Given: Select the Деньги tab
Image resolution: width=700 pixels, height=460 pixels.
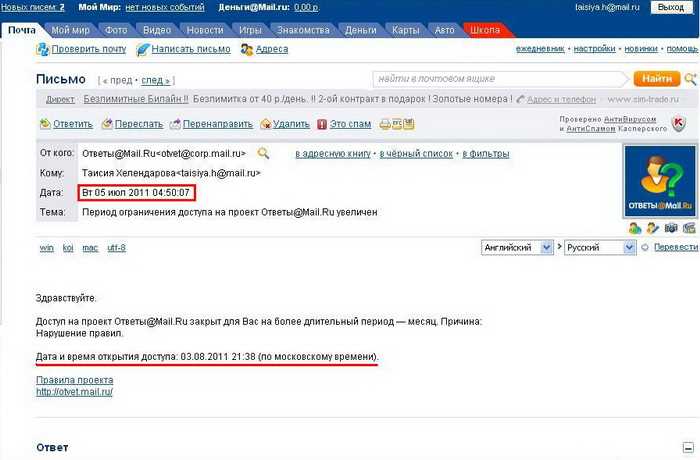Looking at the screenshot, I should 361,30.
